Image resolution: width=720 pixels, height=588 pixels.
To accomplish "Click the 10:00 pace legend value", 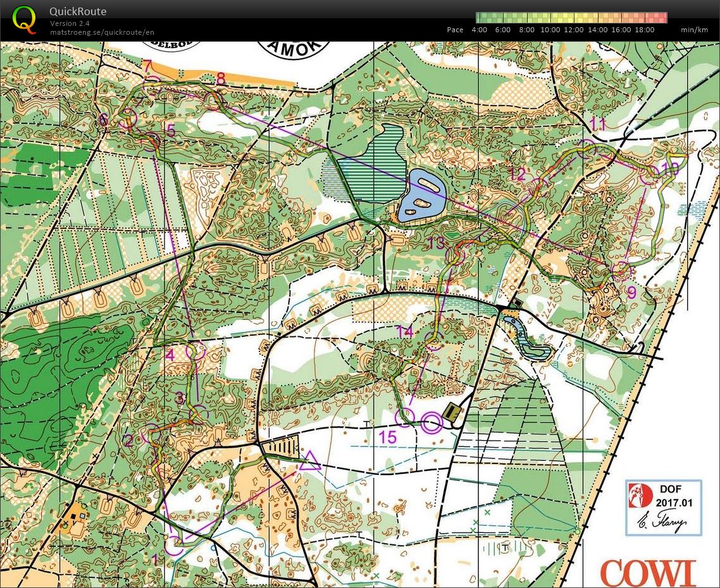I will (550, 30).
